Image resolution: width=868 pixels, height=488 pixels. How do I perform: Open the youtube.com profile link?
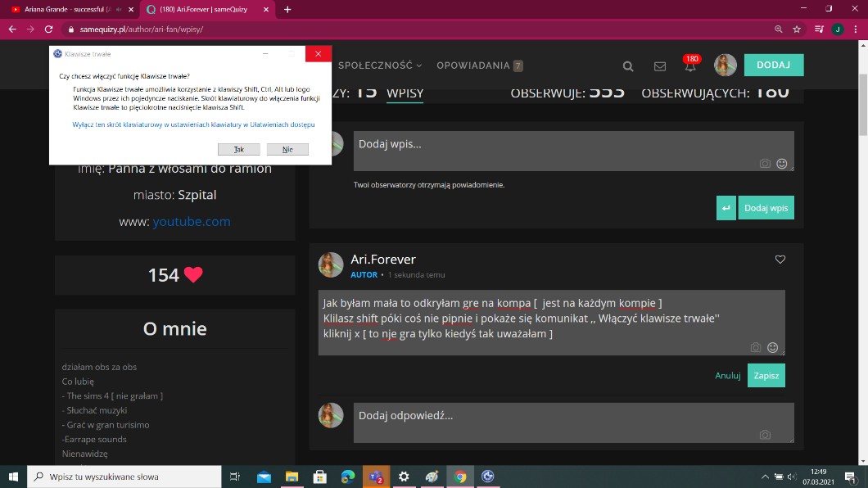pos(191,221)
